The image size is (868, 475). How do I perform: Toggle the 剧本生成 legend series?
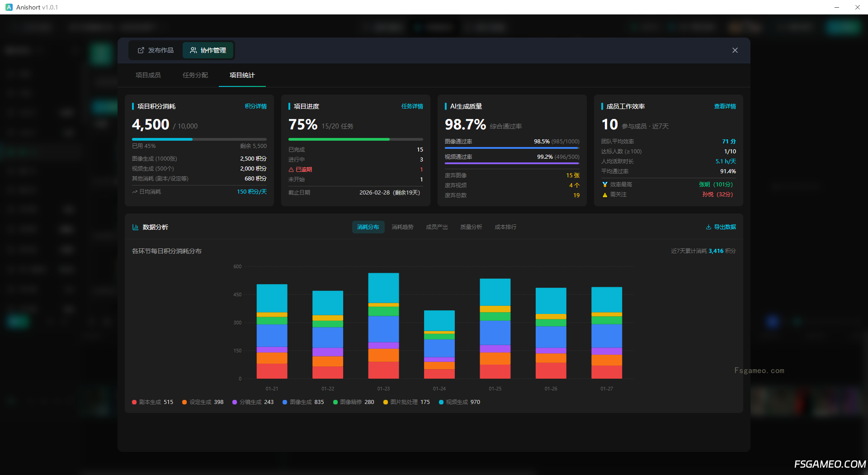(152, 402)
